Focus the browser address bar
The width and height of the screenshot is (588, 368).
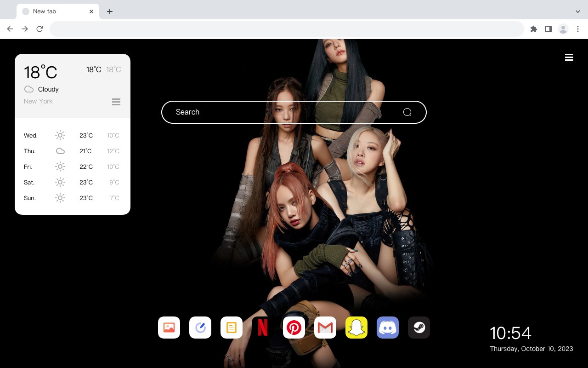(x=287, y=29)
